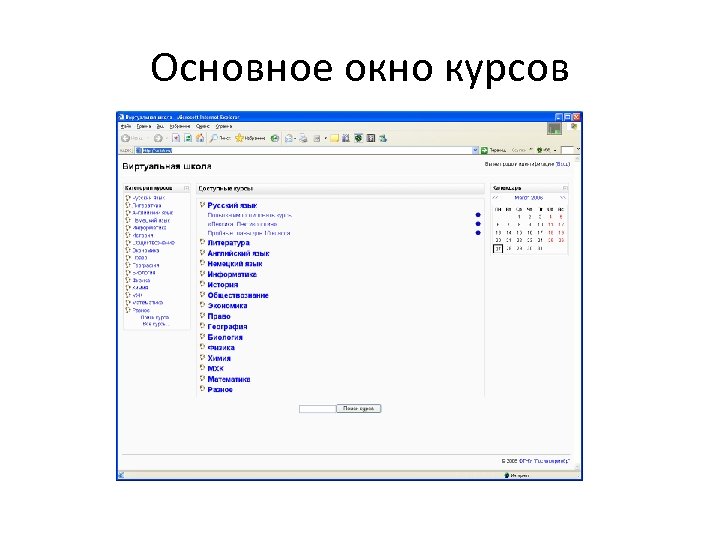Open Разное in the Категории курсов sidebar
The height and width of the screenshot is (540, 720).
(x=141, y=310)
